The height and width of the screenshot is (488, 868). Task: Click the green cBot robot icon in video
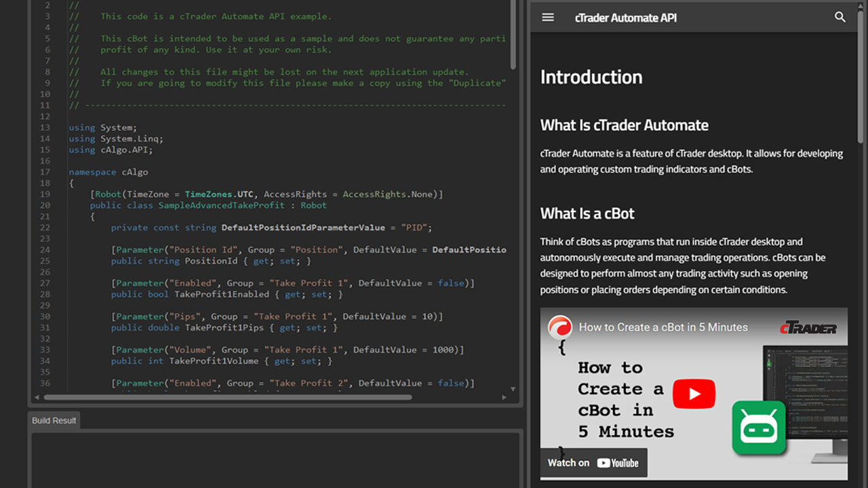tap(759, 428)
